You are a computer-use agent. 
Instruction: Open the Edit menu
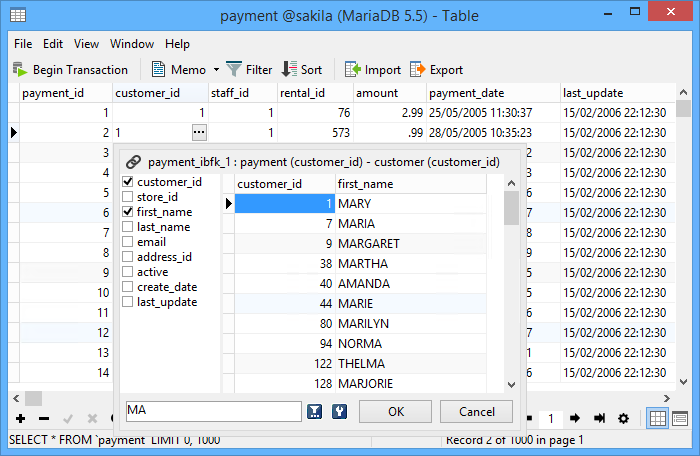point(53,44)
